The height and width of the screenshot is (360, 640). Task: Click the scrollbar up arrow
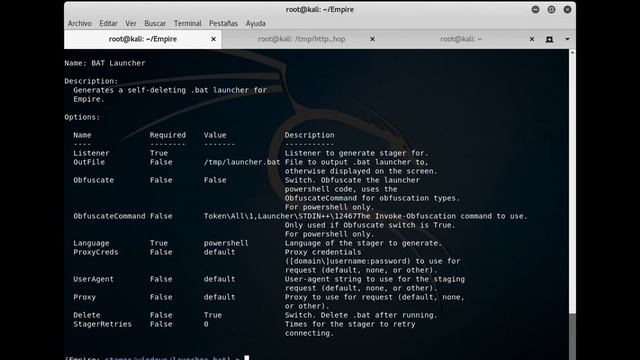[x=572, y=53]
